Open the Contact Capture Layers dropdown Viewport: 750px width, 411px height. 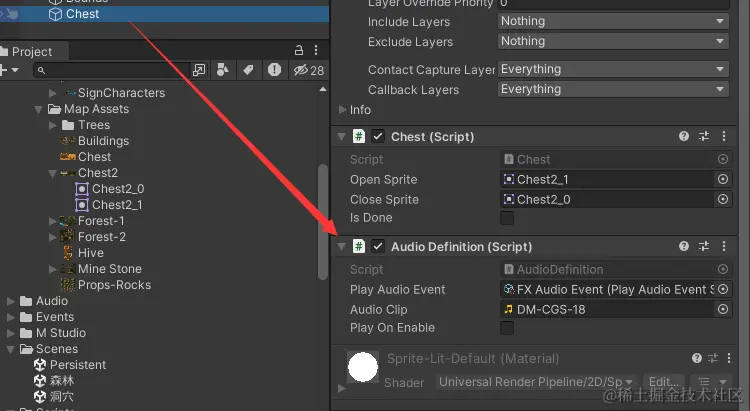tap(613, 69)
